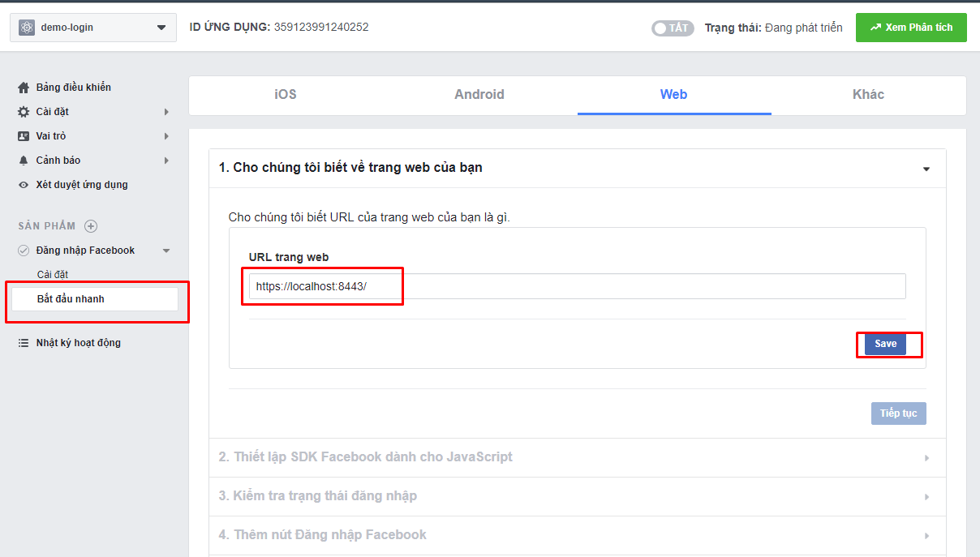Click the checkmark icon beside Đăng nhập Facebook
Viewport: 980px width, 557px height.
(24, 251)
